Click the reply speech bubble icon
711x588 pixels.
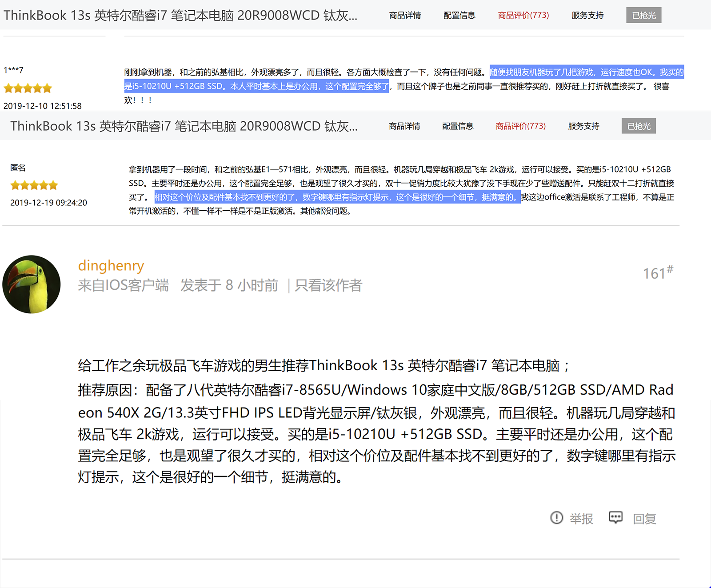coord(615,517)
